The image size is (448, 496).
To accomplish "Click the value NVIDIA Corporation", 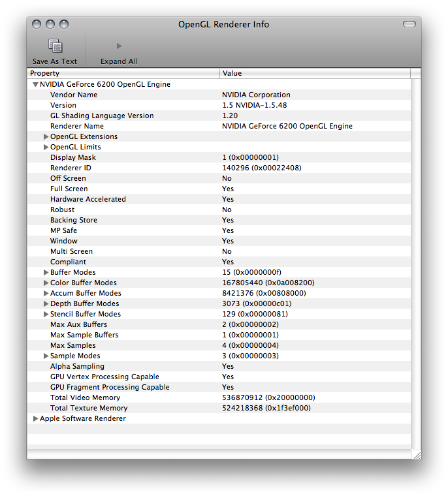I will [256, 95].
